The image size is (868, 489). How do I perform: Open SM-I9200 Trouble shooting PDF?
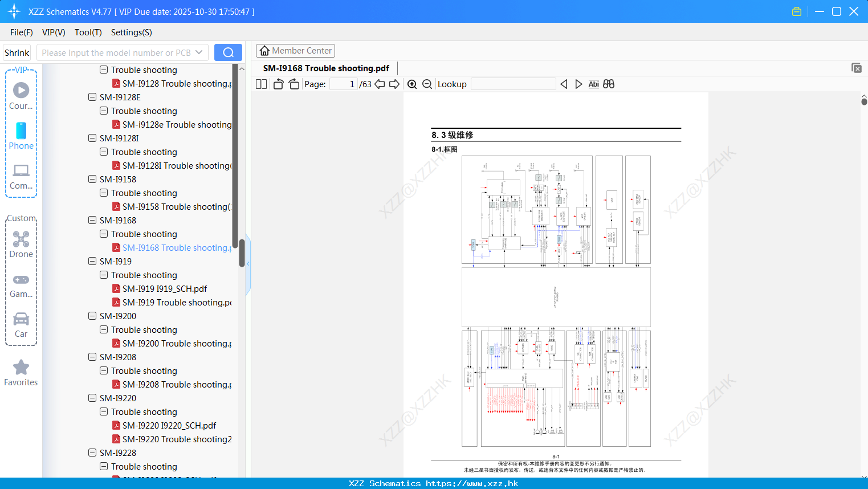172,344
